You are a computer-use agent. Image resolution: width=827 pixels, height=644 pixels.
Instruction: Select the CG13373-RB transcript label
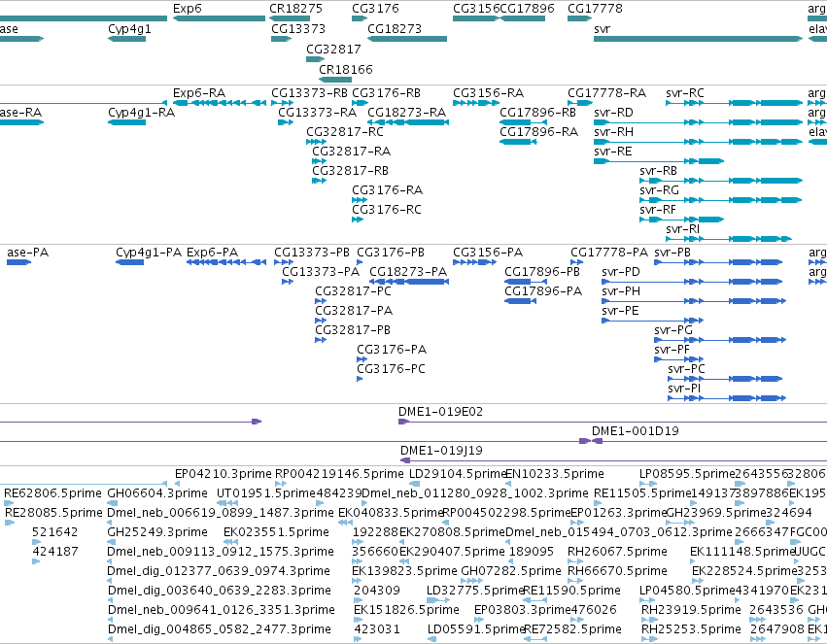click(310, 93)
